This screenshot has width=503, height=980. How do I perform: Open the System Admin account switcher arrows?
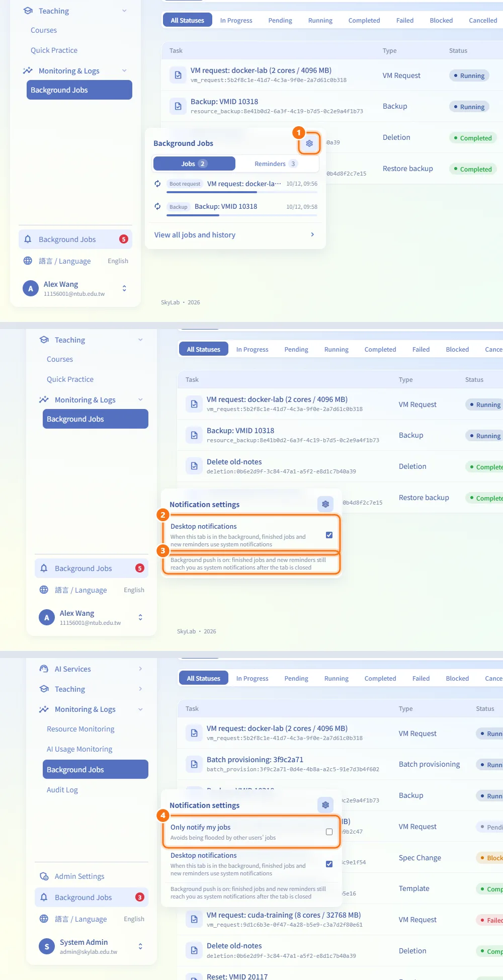[140, 946]
